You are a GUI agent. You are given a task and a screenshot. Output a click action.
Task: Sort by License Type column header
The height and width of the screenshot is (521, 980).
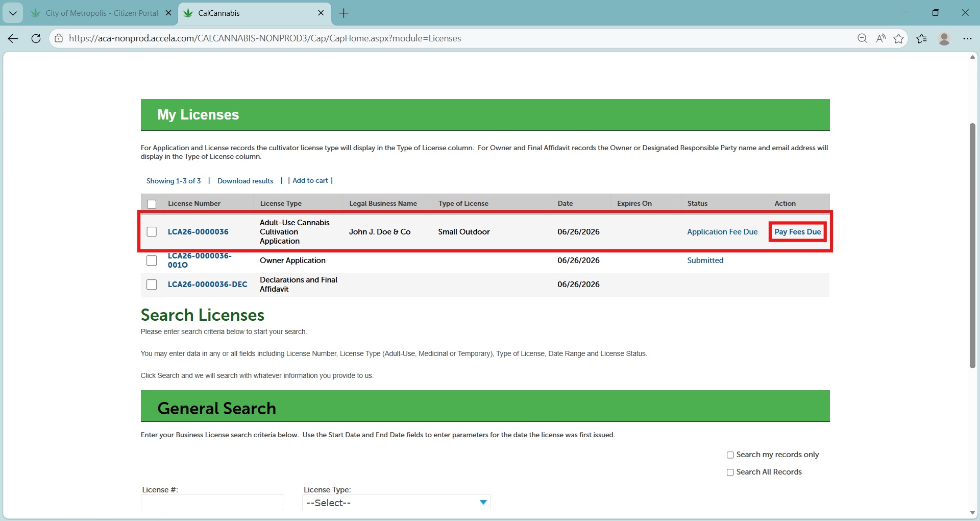click(x=281, y=203)
